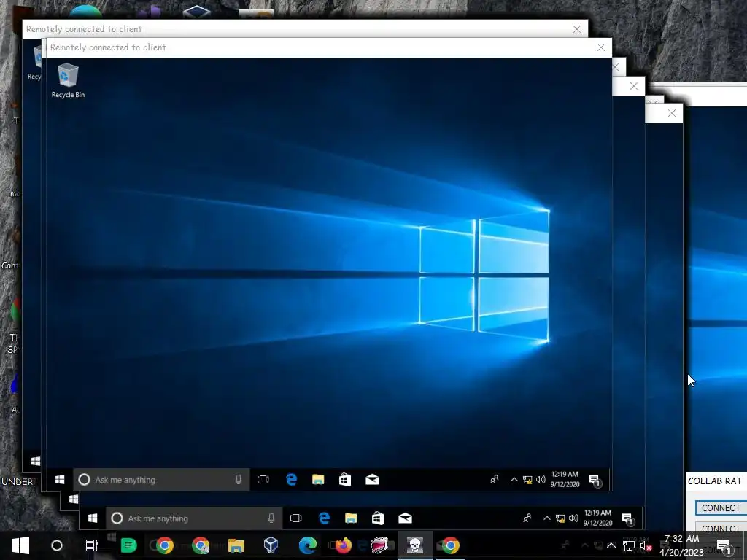Click the host Cortana circle icon
This screenshot has width=747, height=560.
(x=57, y=545)
